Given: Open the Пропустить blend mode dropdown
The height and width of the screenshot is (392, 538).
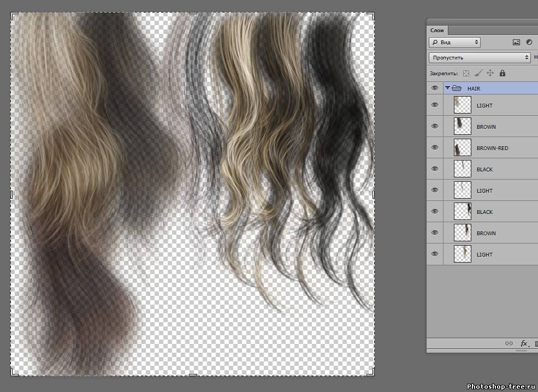Looking at the screenshot, I should (480, 57).
